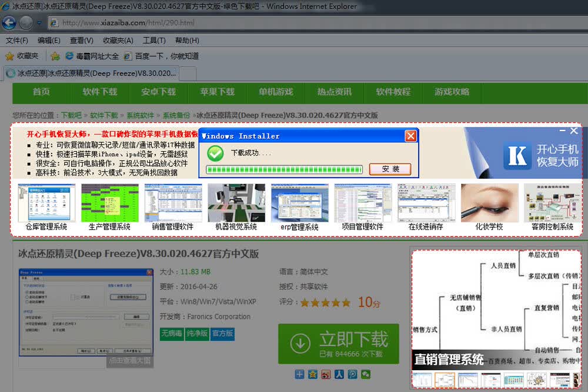Click the 安装 button in Windows Installer

point(390,169)
